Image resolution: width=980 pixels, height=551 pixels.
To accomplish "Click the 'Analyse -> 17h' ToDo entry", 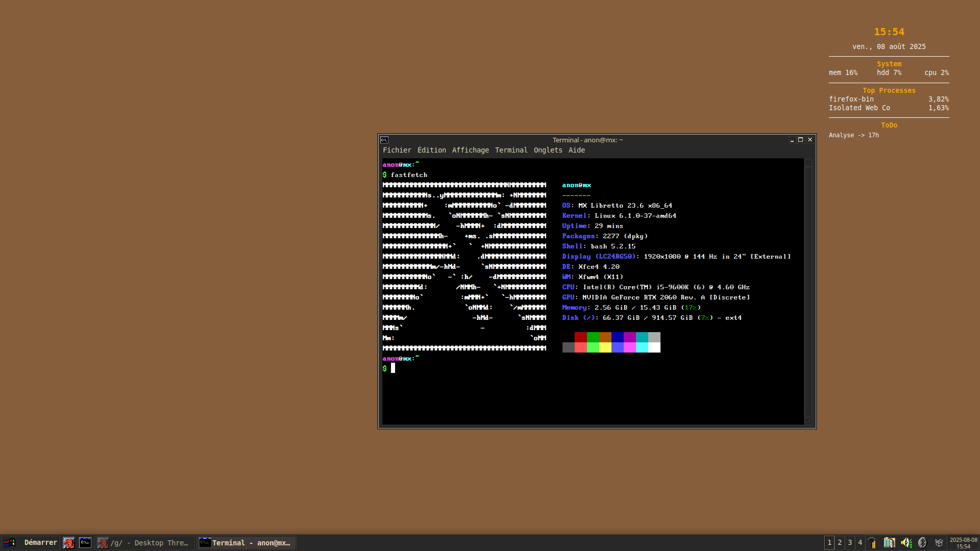I will (854, 135).
